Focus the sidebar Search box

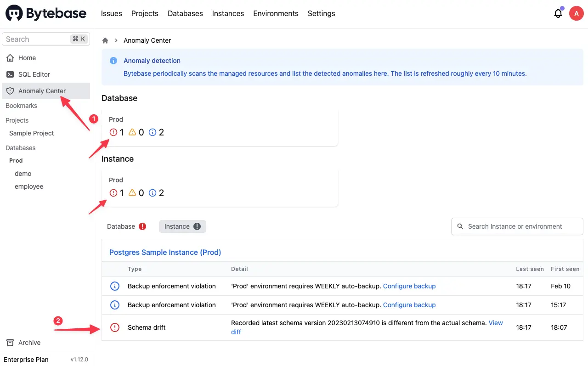46,39
